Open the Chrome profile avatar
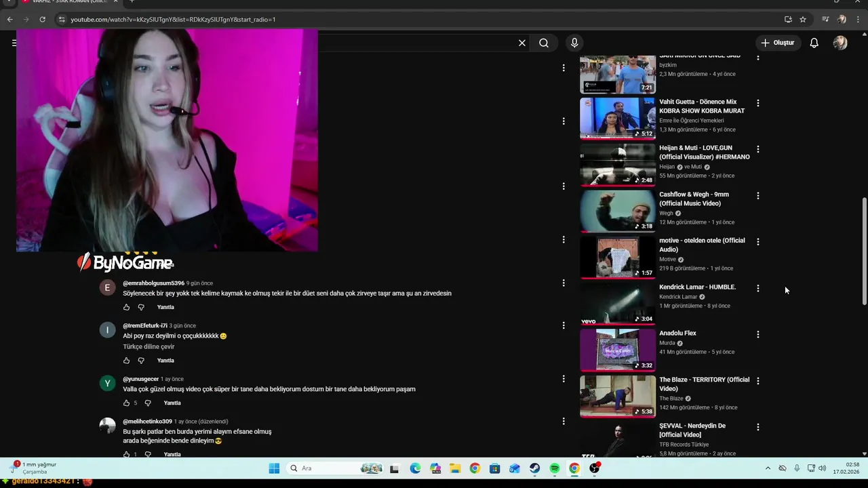Screen dimensions: 868x488 tap(842, 20)
